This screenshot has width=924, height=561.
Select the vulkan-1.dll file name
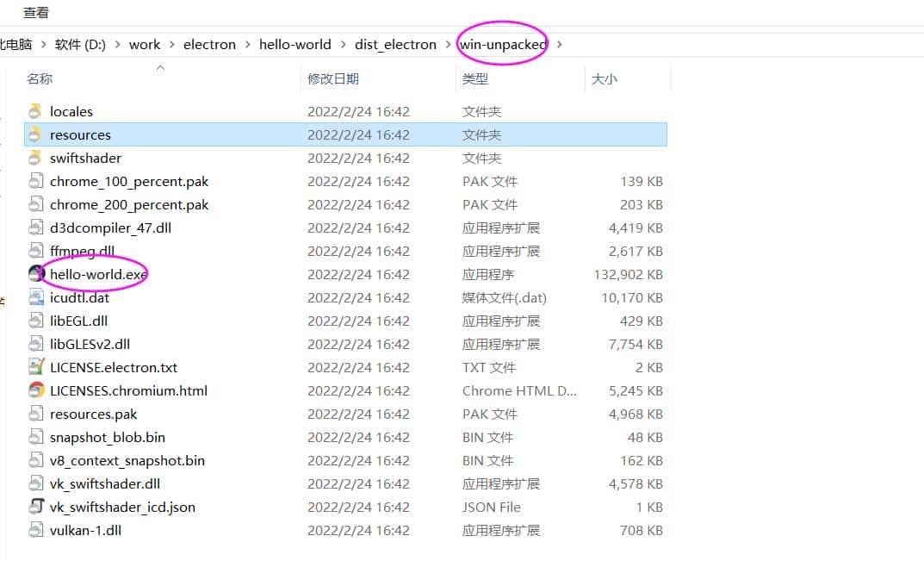(85, 530)
